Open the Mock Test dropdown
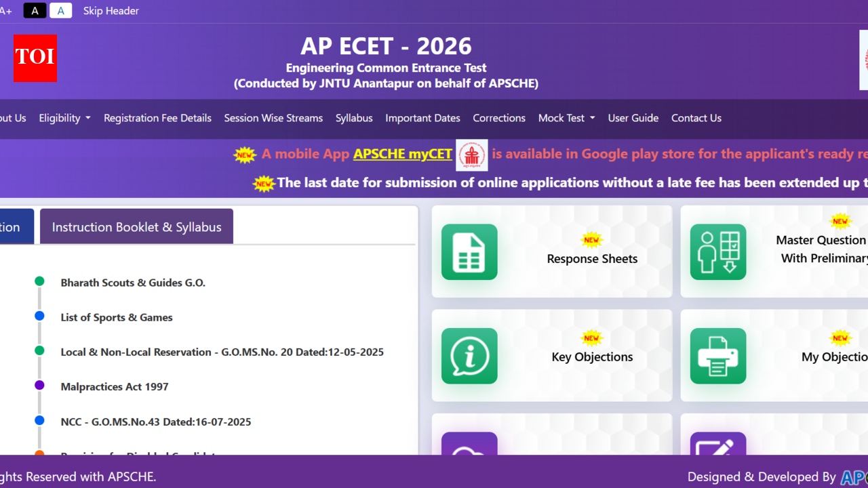The height and width of the screenshot is (488, 868). [566, 118]
